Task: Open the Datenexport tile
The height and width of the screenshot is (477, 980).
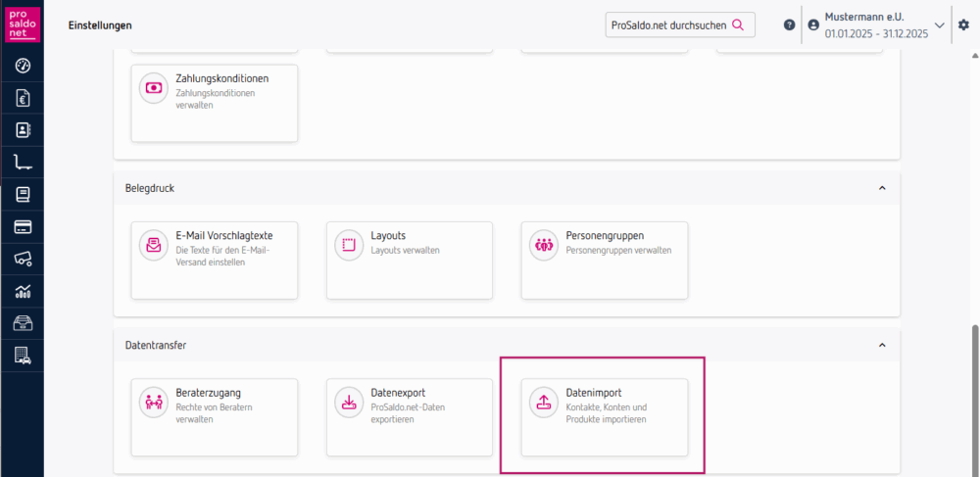Action: (409, 417)
